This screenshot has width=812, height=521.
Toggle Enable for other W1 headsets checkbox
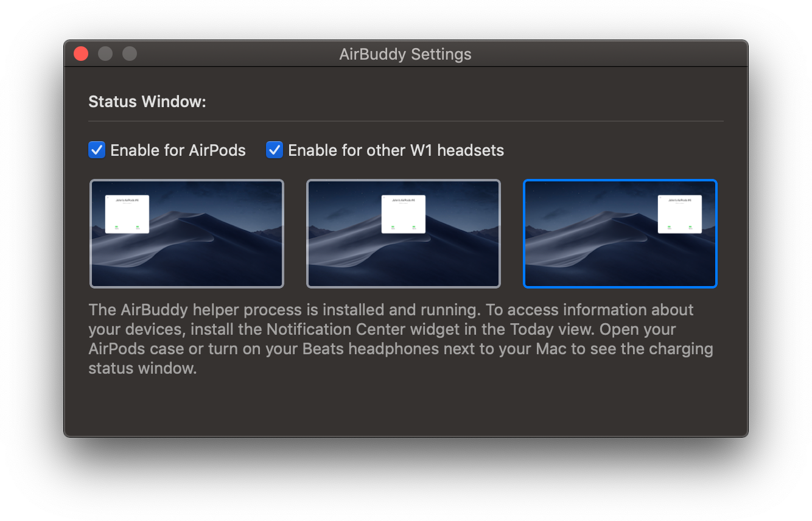[x=275, y=150]
